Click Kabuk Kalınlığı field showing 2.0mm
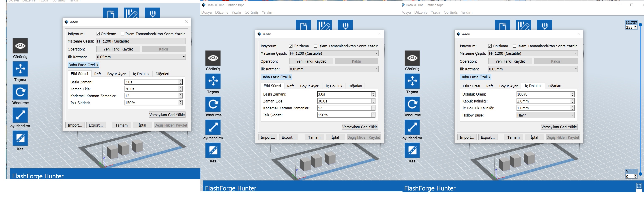 tap(545, 101)
